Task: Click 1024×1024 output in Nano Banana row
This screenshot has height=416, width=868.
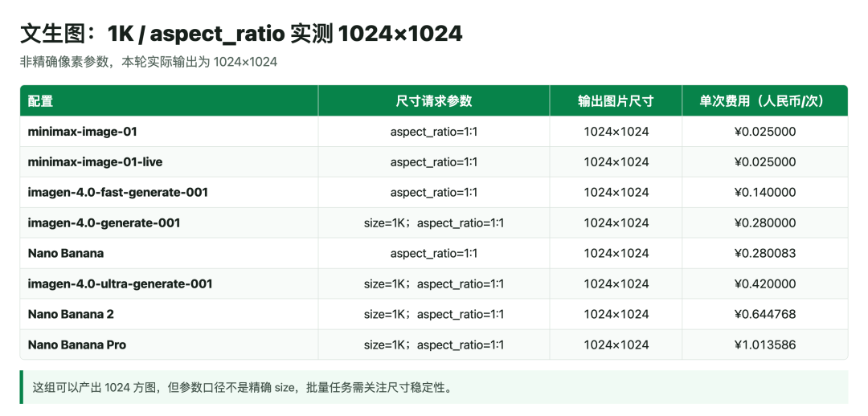Action: (616, 253)
